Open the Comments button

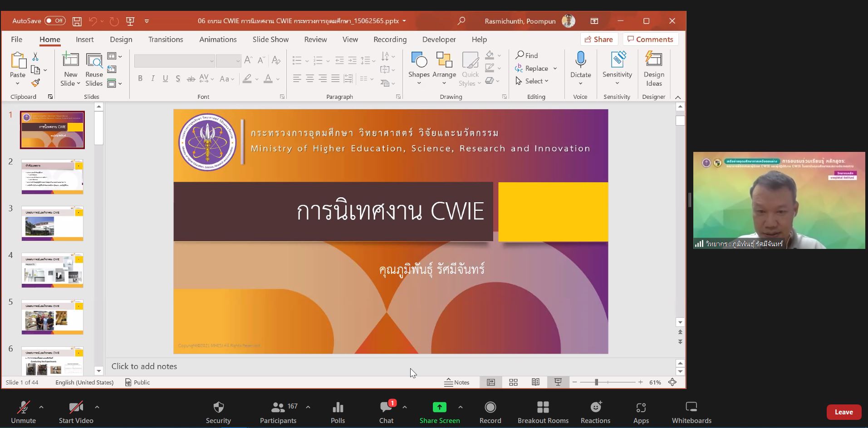point(650,39)
